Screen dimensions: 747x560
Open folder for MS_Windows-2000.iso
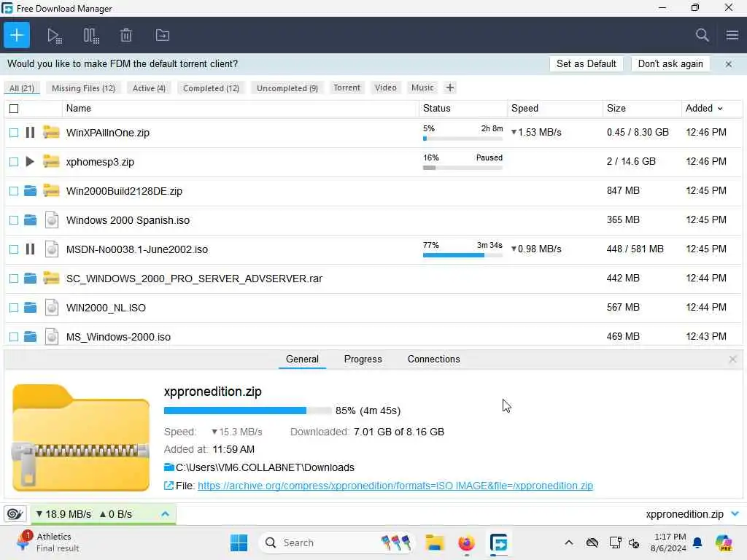click(x=30, y=337)
